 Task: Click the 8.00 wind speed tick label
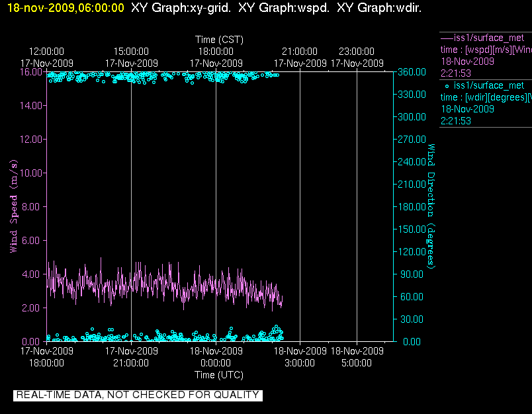click(x=31, y=206)
